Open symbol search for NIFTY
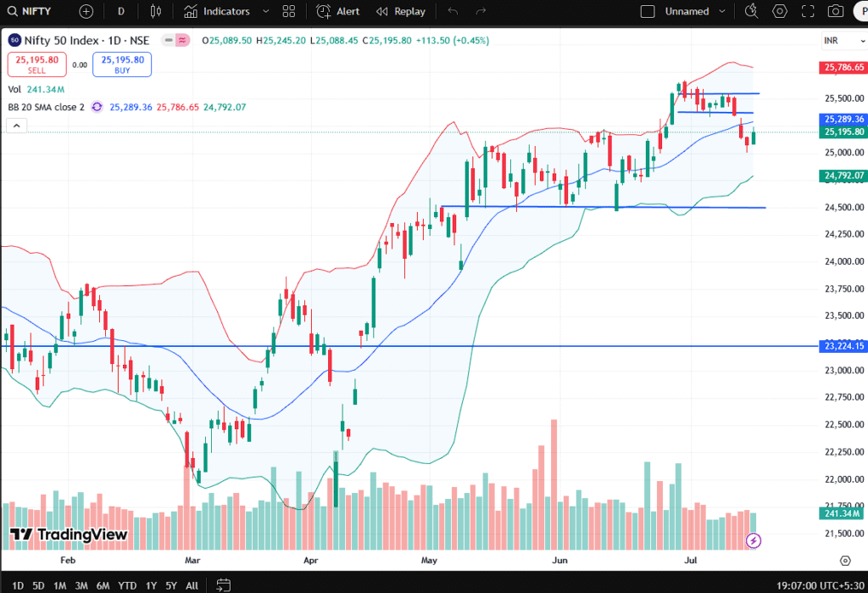Image resolution: width=868 pixels, height=593 pixels. (x=30, y=11)
